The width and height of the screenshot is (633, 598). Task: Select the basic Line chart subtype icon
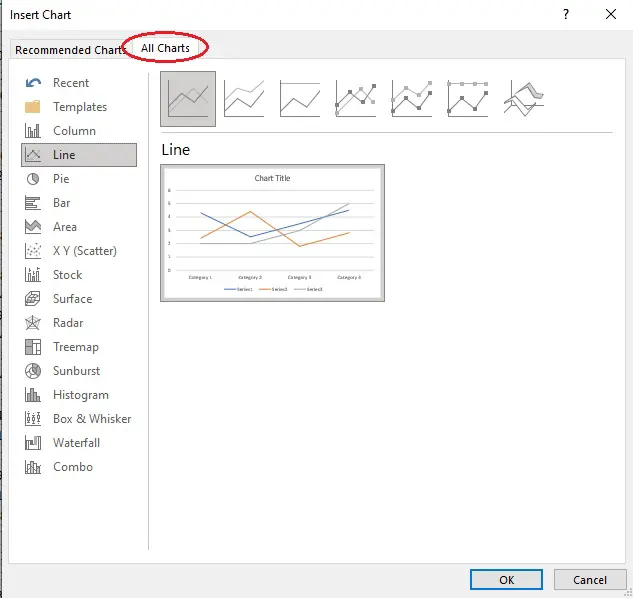pos(188,99)
